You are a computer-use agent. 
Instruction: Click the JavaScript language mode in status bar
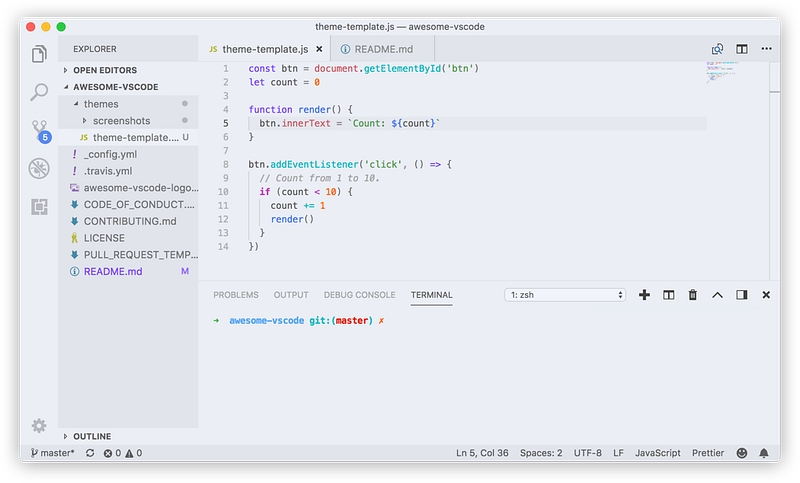point(657,453)
